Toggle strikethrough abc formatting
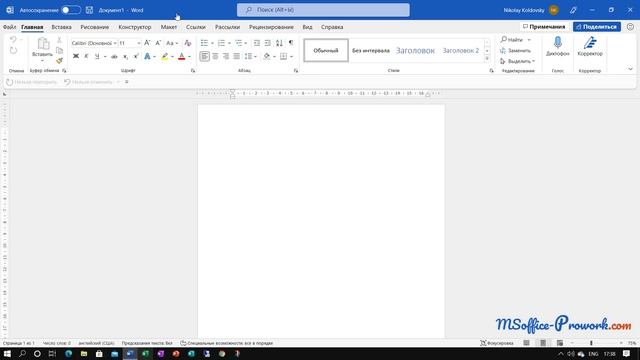 point(114,56)
